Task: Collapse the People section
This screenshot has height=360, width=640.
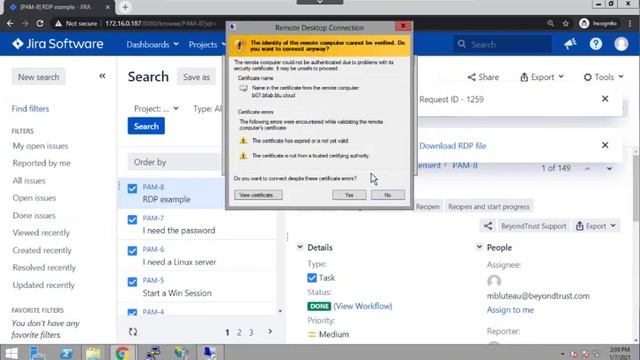Action: click(x=479, y=247)
